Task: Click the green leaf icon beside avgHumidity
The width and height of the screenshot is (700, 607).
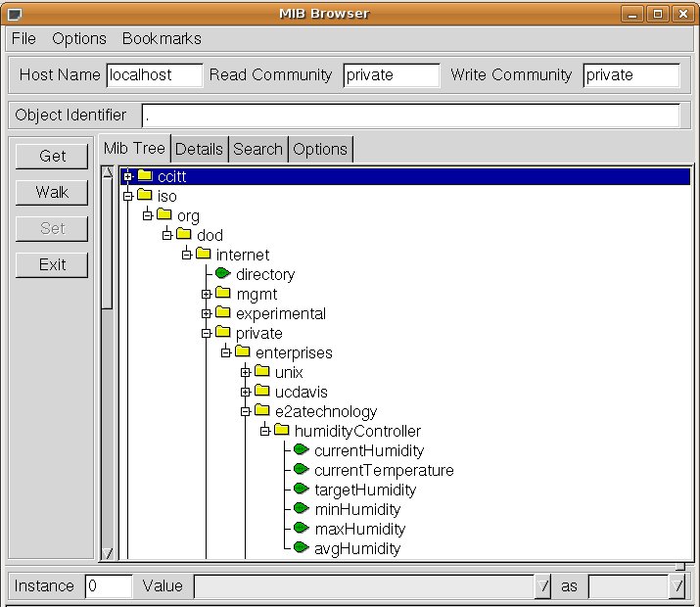Action: click(x=301, y=548)
